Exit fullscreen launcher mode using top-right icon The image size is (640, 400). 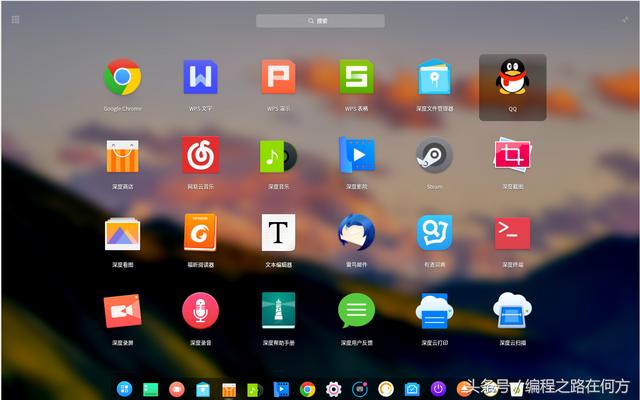(x=625, y=20)
